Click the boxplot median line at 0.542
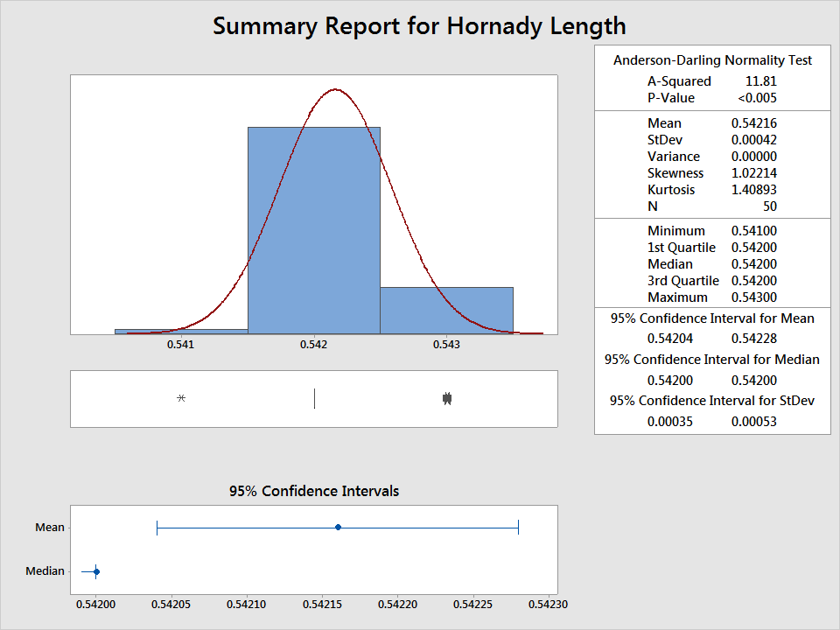840x630 pixels. tap(314, 399)
